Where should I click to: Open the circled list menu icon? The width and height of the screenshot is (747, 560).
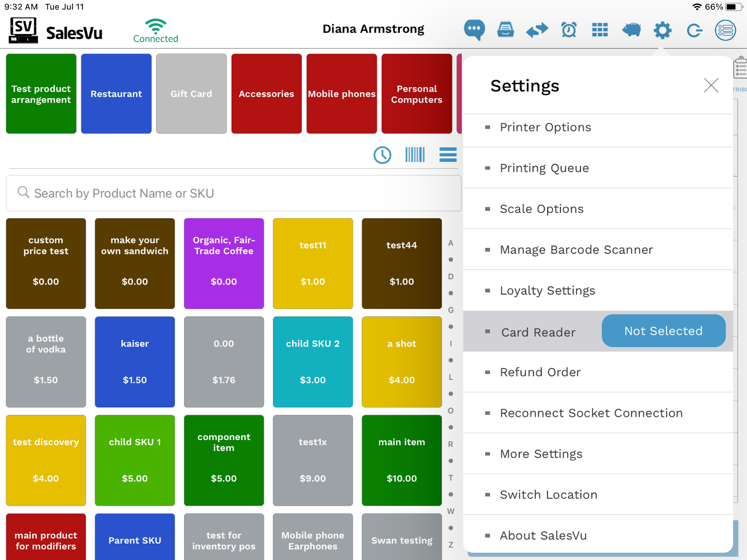click(x=726, y=30)
